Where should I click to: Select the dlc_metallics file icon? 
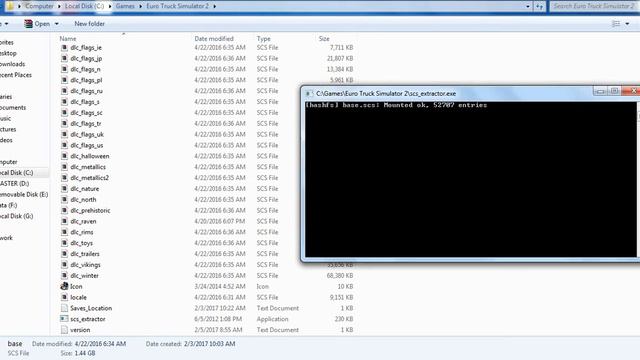(x=64, y=167)
